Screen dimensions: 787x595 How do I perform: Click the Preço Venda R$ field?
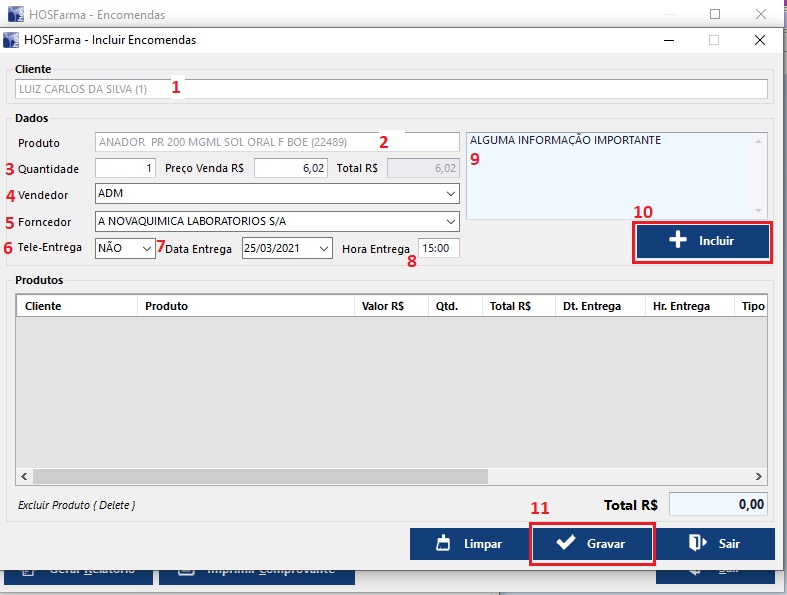[290, 168]
